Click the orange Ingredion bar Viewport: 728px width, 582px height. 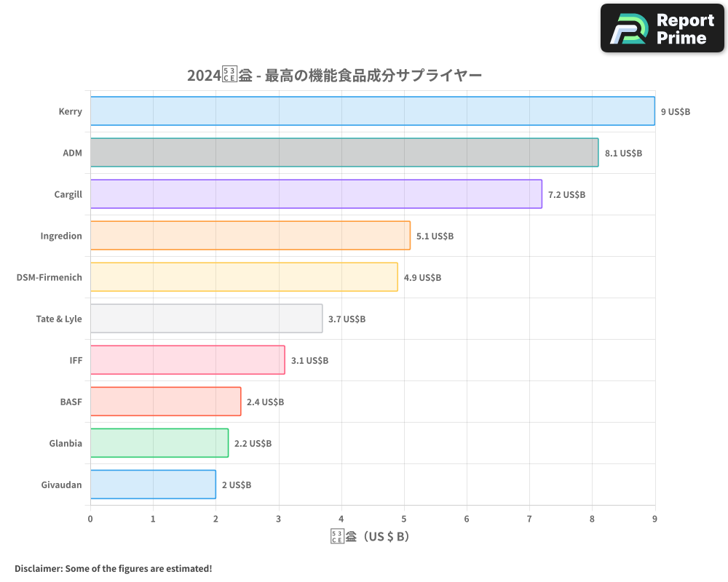pos(250,236)
